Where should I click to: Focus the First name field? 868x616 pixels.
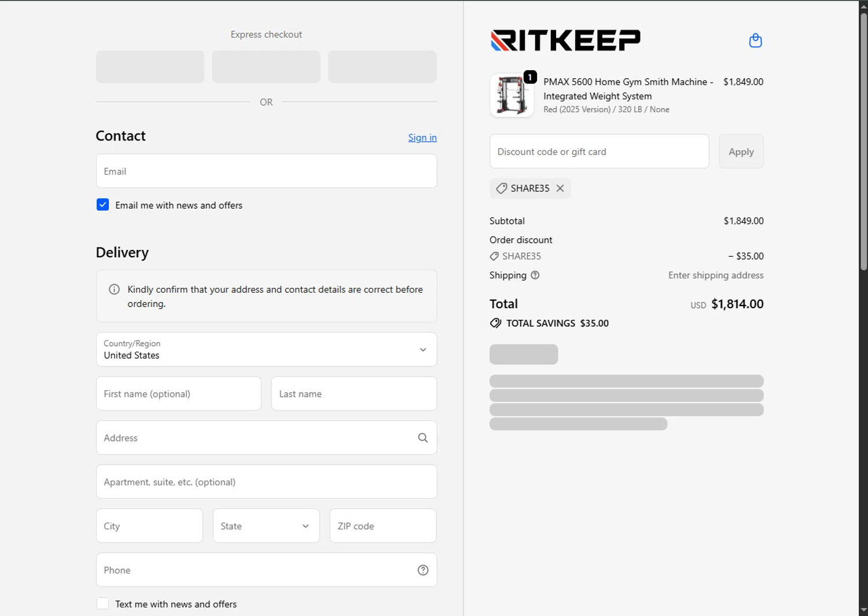pyautogui.click(x=179, y=394)
